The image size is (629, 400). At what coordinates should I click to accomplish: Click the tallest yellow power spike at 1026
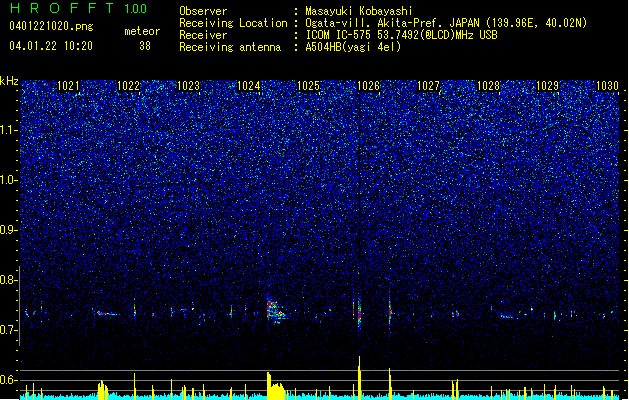[x=359, y=378]
